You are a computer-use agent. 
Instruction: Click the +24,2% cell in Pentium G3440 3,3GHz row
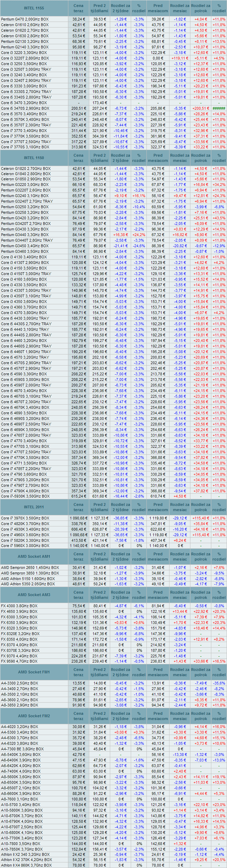pos(139,235)
